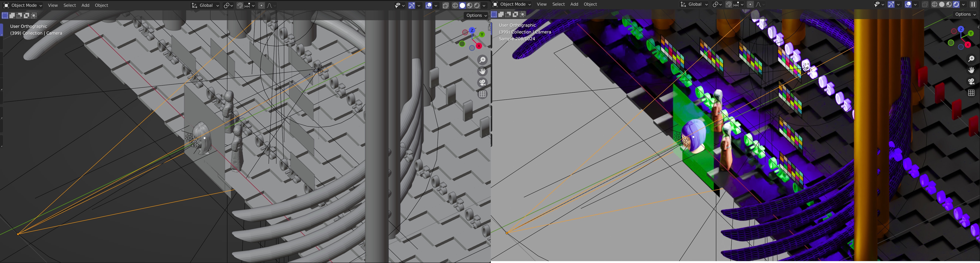Open Object menu in left viewport
The width and height of the screenshot is (980, 263).
point(102,5)
